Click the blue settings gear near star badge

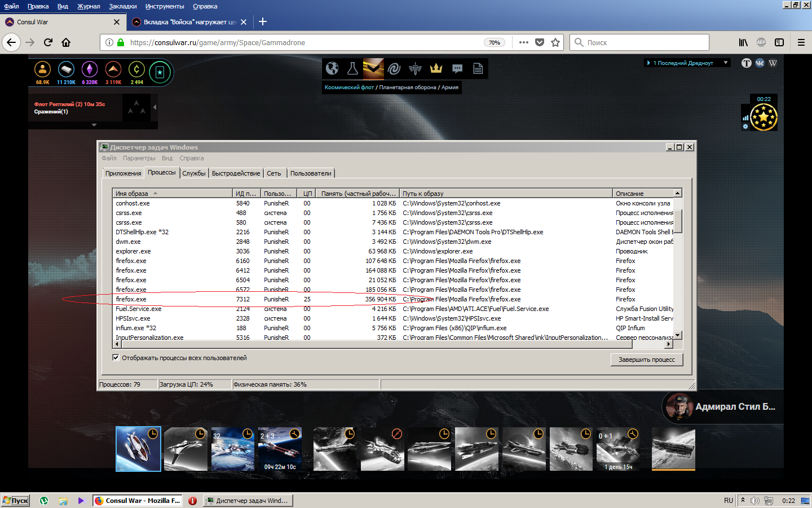point(745,126)
